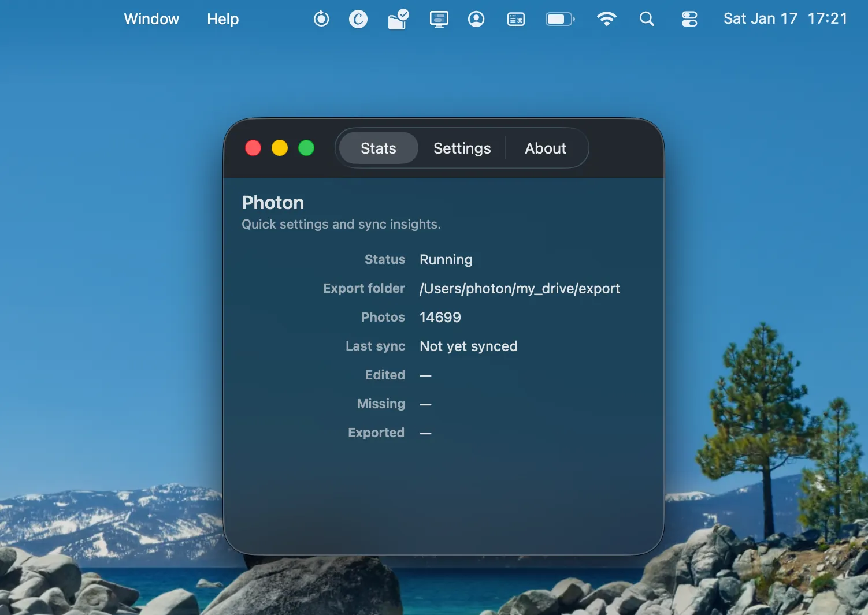This screenshot has height=615, width=868.
Task: Click the date and time clock
Action: pos(785,19)
